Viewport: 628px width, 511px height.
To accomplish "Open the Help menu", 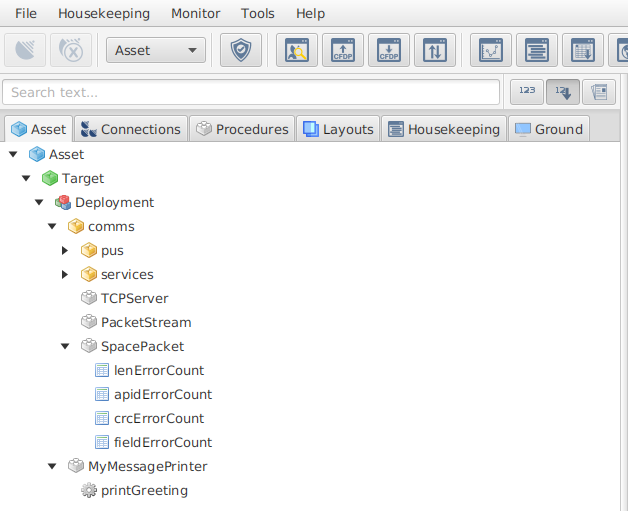I will [310, 14].
